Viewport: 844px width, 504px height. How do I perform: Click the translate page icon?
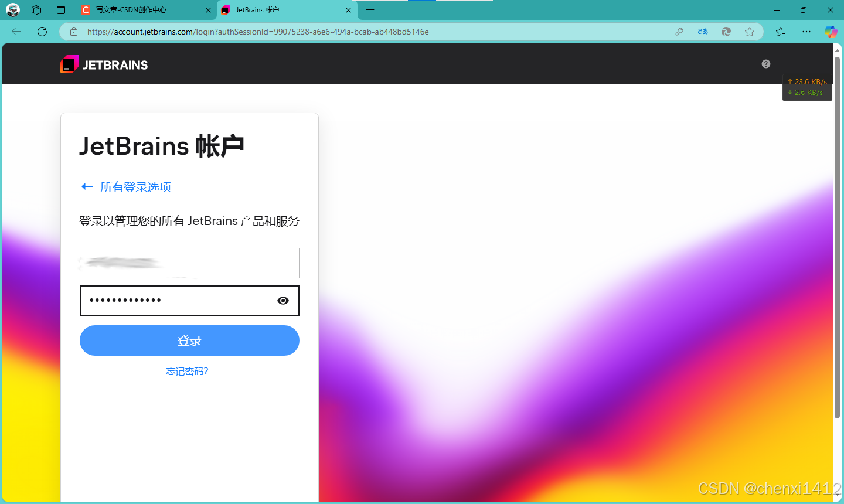pyautogui.click(x=703, y=32)
